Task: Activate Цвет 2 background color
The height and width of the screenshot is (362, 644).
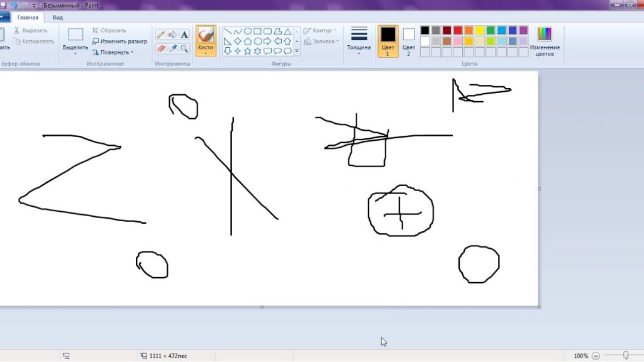Action: click(x=409, y=41)
